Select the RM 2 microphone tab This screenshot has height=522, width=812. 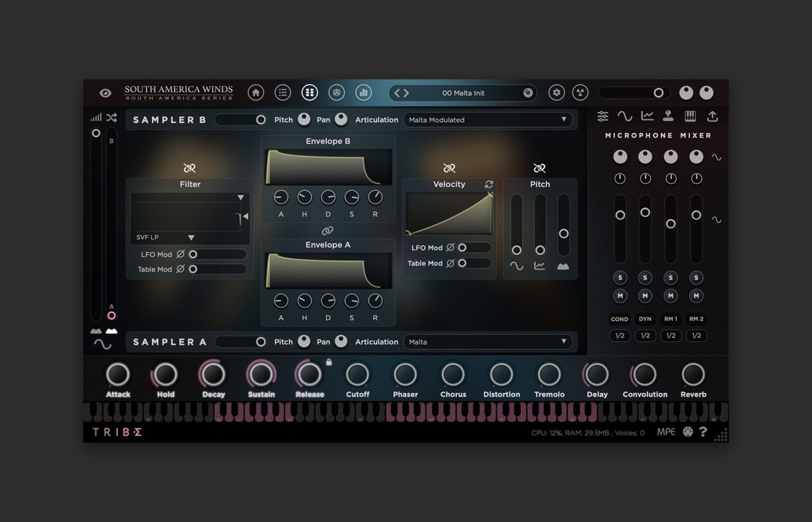(x=696, y=319)
